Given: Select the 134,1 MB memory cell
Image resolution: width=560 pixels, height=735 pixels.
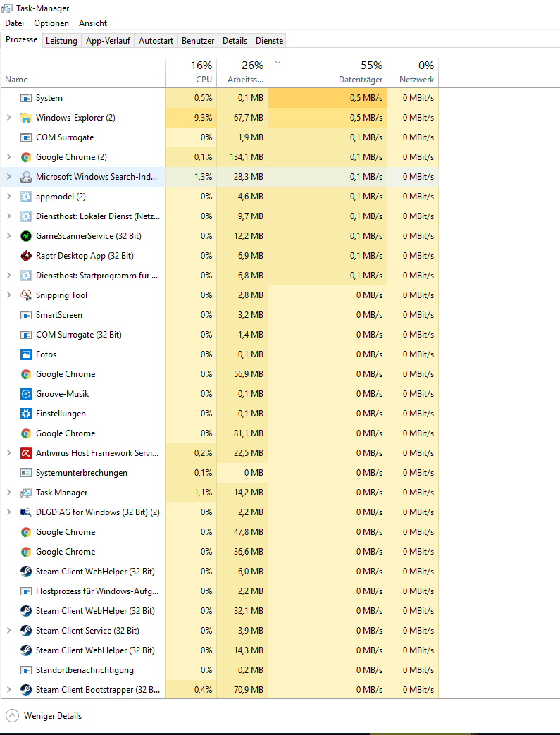Looking at the screenshot, I should tap(242, 157).
